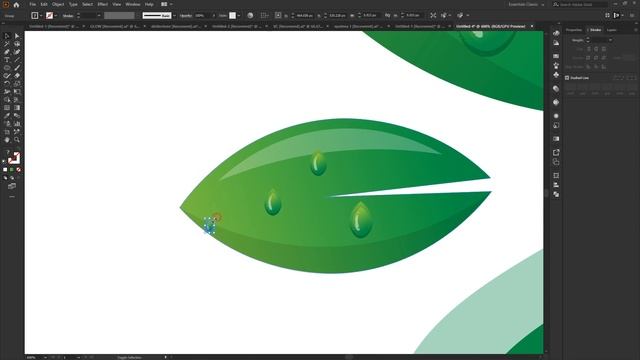Select the Blend tool
This screenshot has height=360, width=640.
click(17, 116)
